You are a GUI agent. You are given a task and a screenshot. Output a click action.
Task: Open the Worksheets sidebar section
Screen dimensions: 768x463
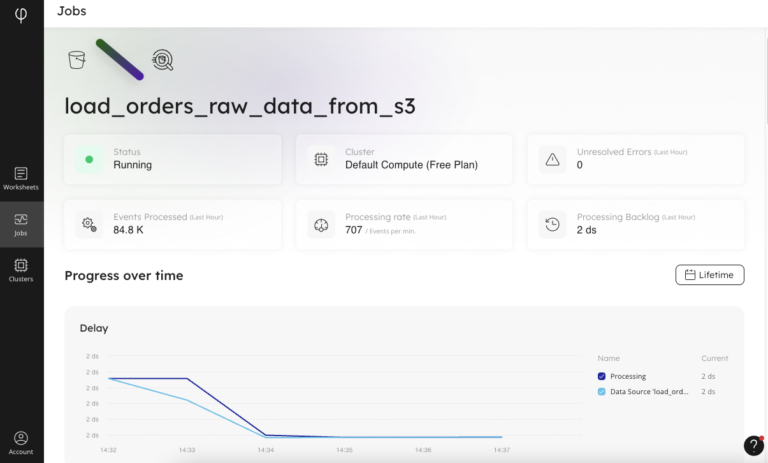click(x=21, y=178)
